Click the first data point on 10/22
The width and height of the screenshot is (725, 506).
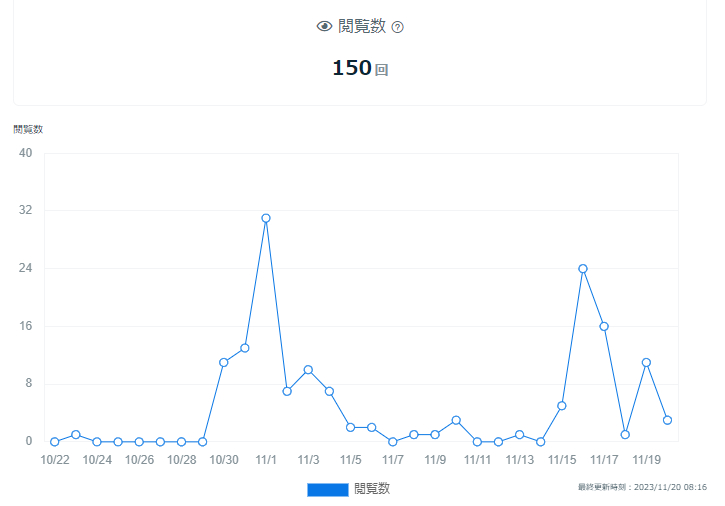(54, 441)
